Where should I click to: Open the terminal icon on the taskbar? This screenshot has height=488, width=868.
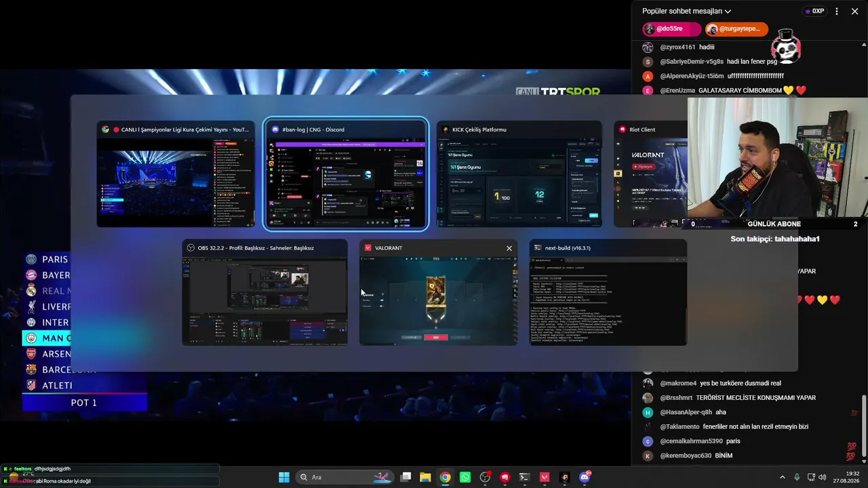[524, 477]
